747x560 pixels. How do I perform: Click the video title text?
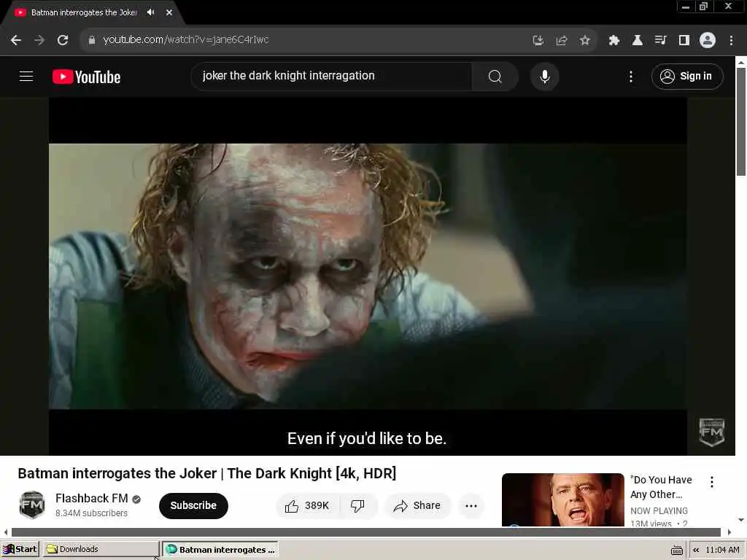(206, 473)
